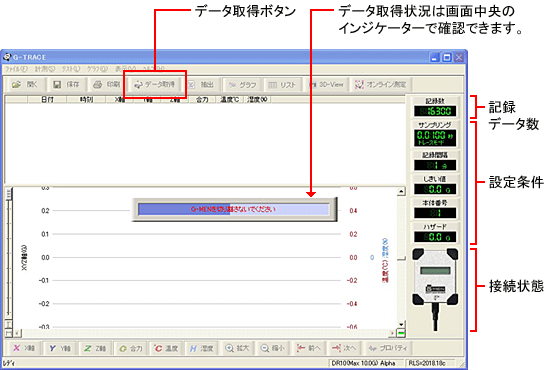Viewport: 550px width, 370px height.
Task: Toggle the Y軸 axis trace
Action: pyautogui.click(x=60, y=348)
